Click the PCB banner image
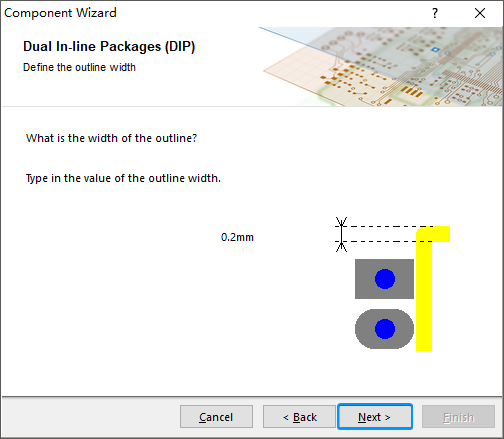 coord(381,67)
